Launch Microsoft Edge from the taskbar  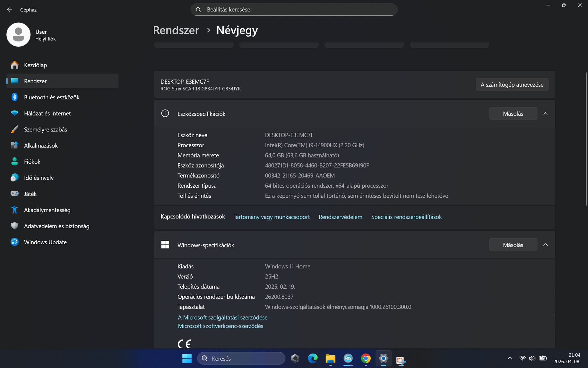[x=313, y=358]
